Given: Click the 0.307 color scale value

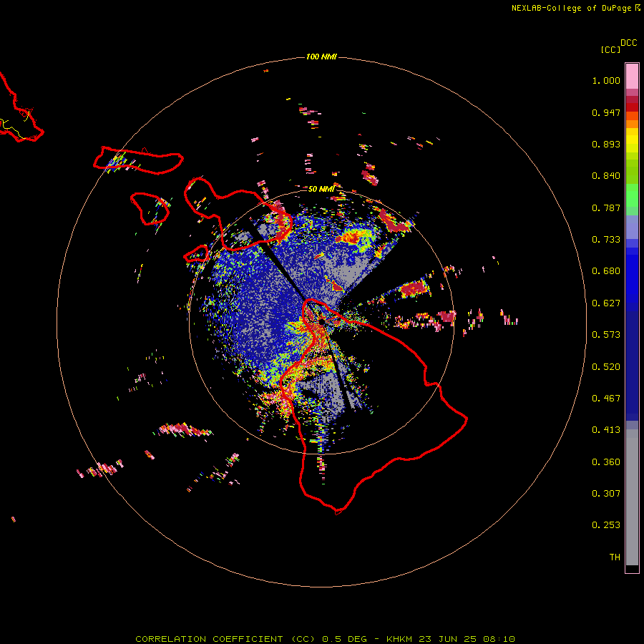Looking at the screenshot, I should pos(606,494).
